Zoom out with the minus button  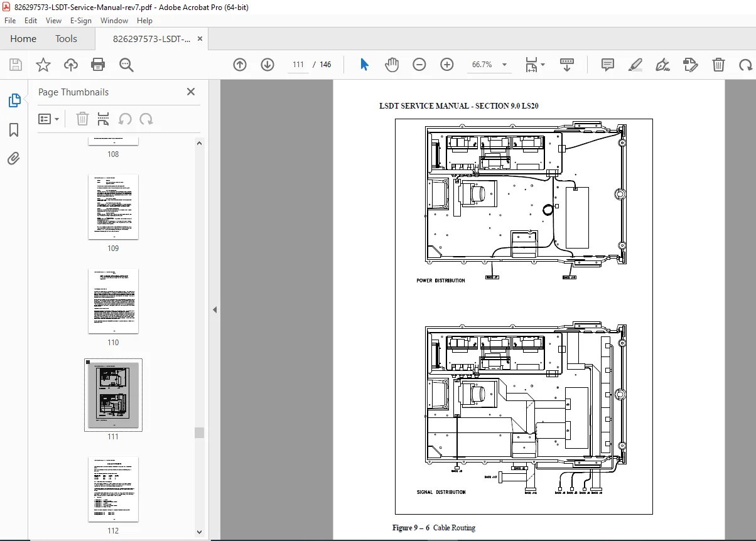click(419, 65)
